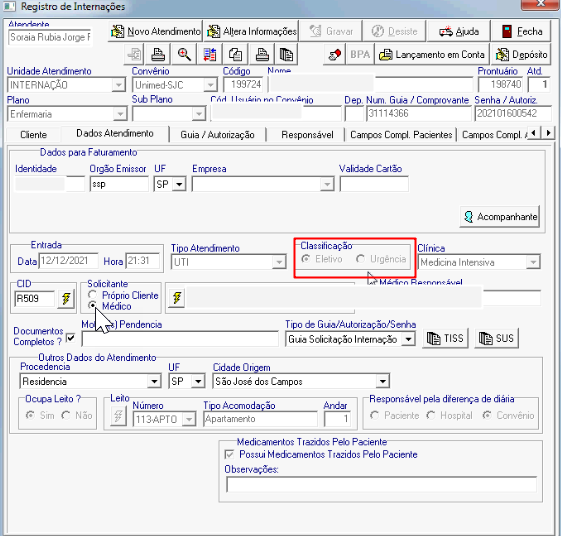Click the Leito lightning lookup icon

point(118,416)
